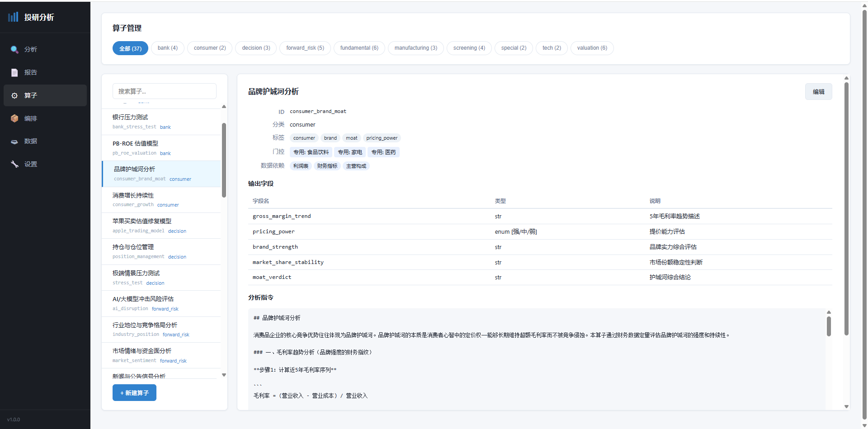Click the operator list scrollbar thumb
The width and height of the screenshot is (868, 429).
[224, 160]
